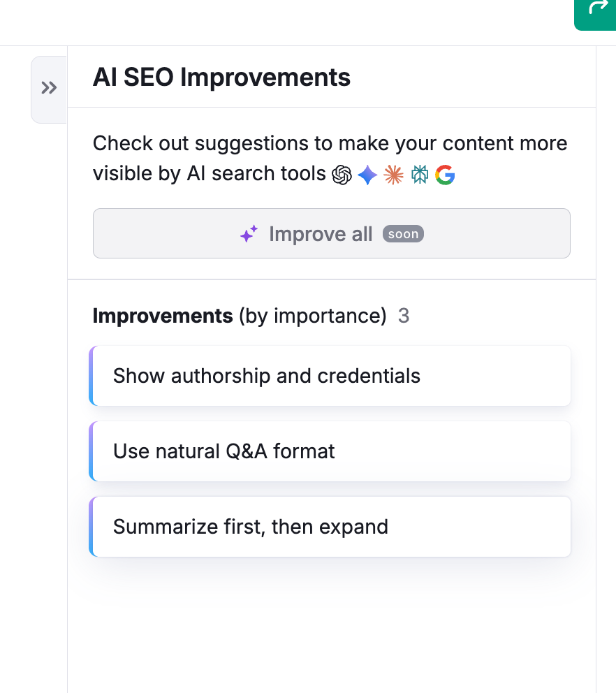Click the 'AI SEO Improvements' panel title
The width and height of the screenshot is (616, 693).
click(221, 78)
